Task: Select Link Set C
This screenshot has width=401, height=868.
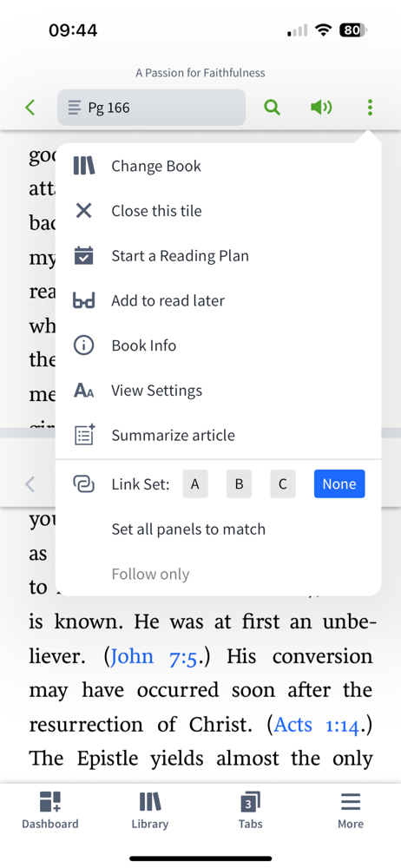Action: pos(283,483)
